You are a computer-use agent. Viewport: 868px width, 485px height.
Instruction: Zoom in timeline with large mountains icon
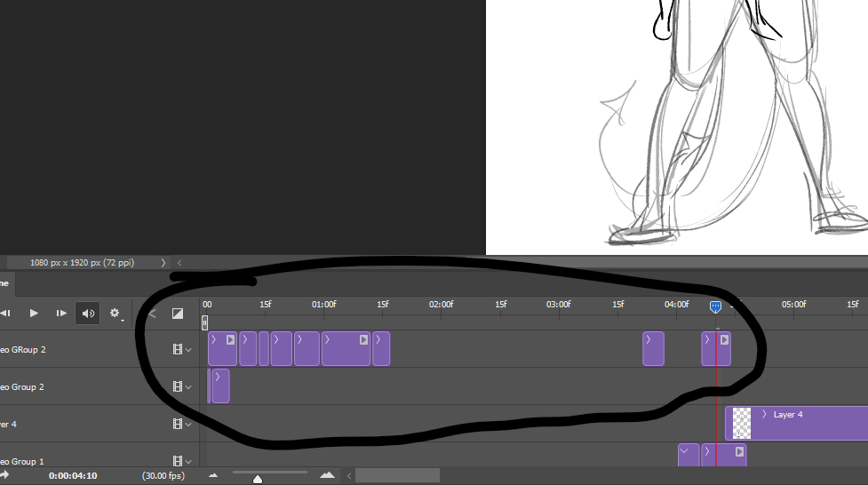(327, 475)
